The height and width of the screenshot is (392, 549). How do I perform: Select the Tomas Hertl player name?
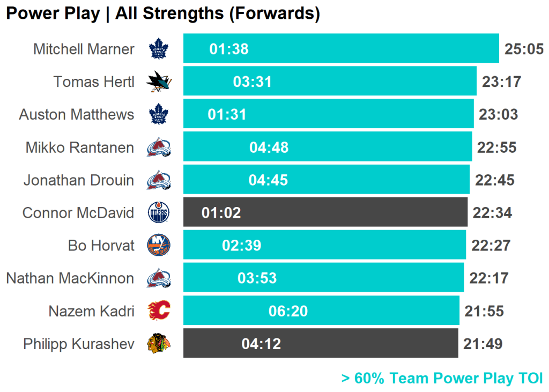tap(94, 82)
